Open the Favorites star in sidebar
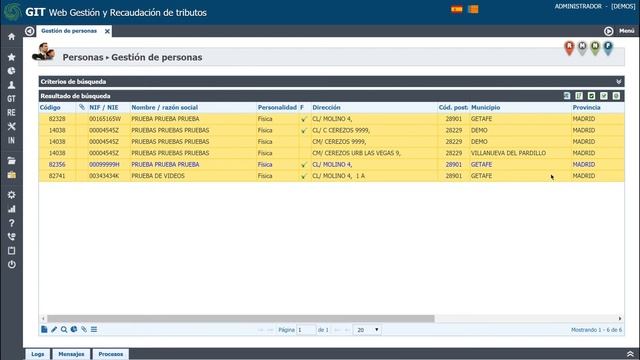 click(x=11, y=57)
